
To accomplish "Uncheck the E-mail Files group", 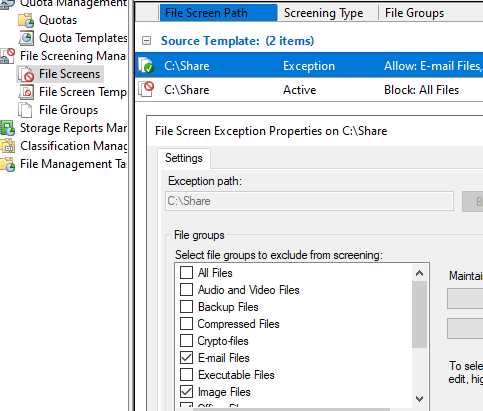I will click(186, 358).
